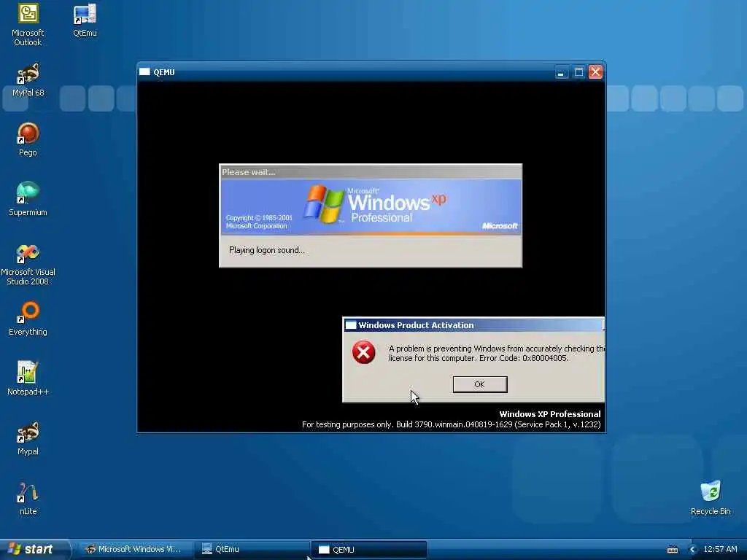Expand hidden system tray icons arrow
The height and width of the screenshot is (560, 747).
click(692, 550)
